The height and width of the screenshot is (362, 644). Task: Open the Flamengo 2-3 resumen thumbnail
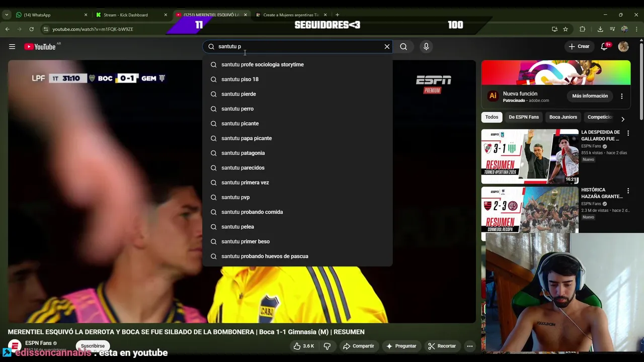(530, 210)
